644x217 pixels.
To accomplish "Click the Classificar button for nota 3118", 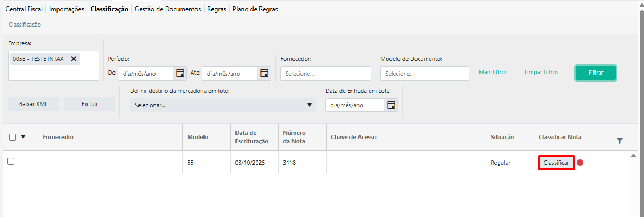I will [556, 163].
